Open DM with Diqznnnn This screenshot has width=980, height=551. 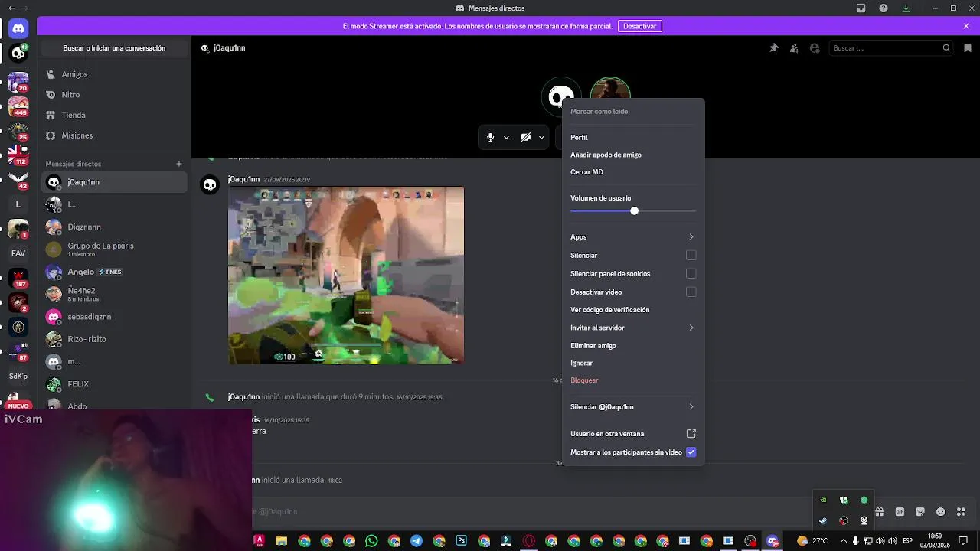tap(113, 227)
